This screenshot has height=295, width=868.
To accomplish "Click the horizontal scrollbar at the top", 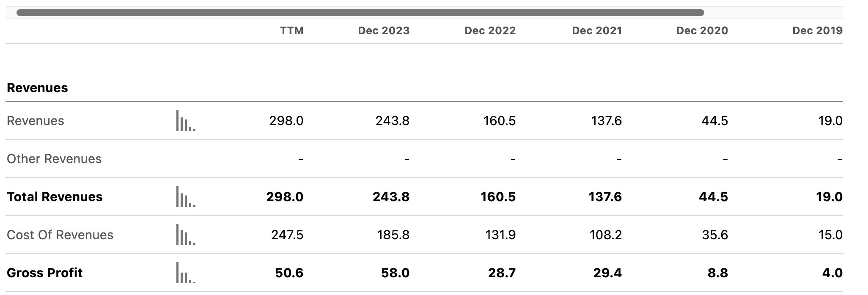I will (x=360, y=13).
